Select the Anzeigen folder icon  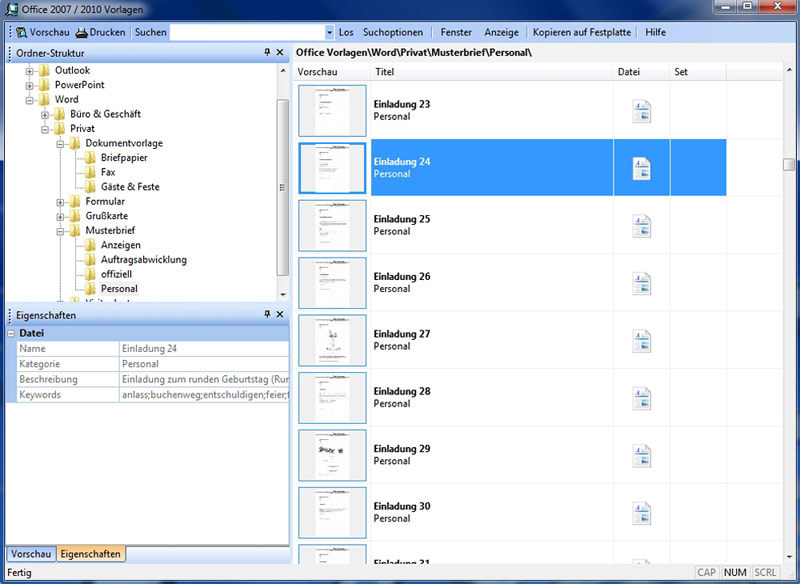[90, 245]
